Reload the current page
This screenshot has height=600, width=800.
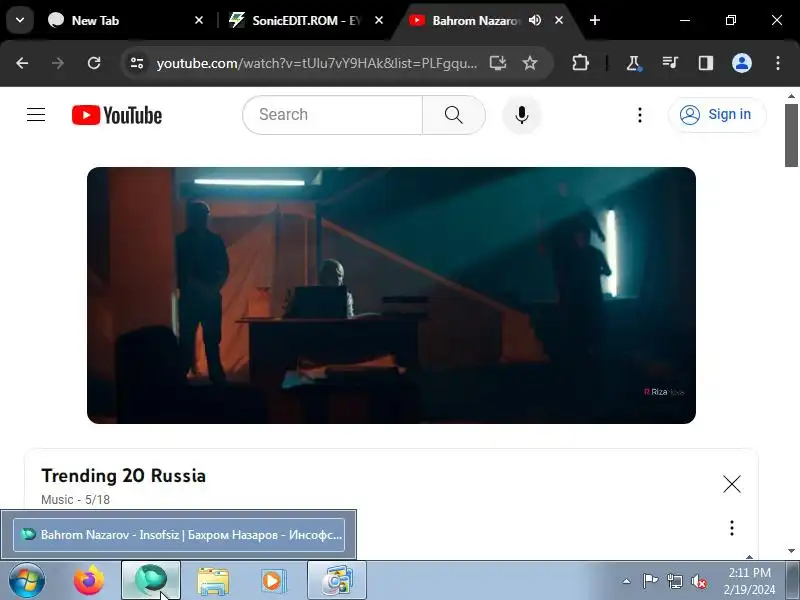click(94, 63)
